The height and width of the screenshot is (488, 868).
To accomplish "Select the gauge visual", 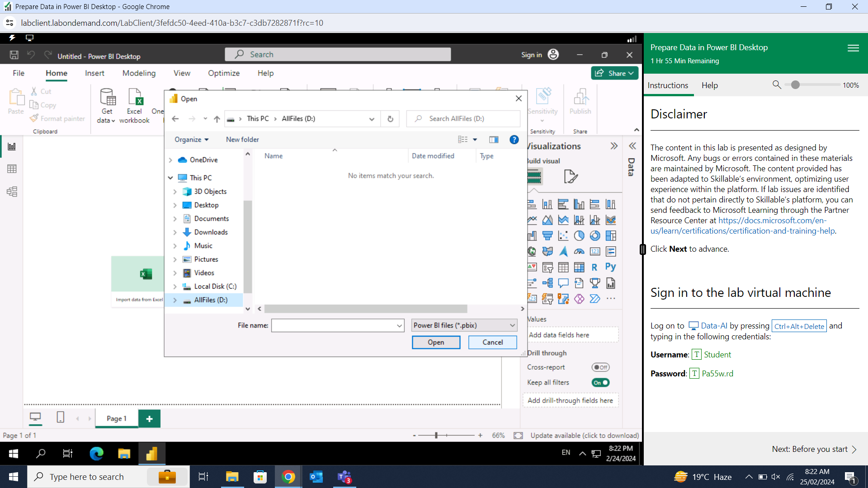I will tap(579, 251).
